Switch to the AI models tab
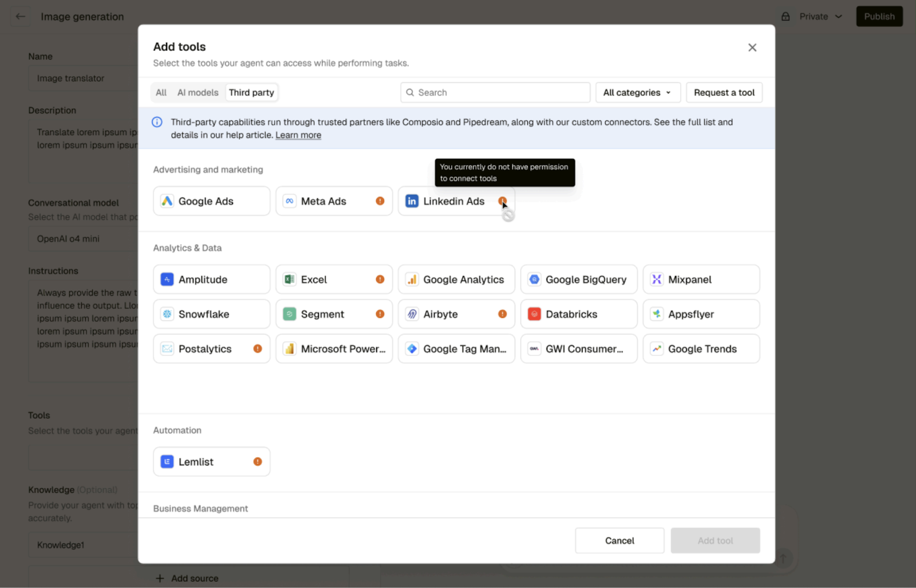The height and width of the screenshot is (588, 916). click(x=198, y=92)
